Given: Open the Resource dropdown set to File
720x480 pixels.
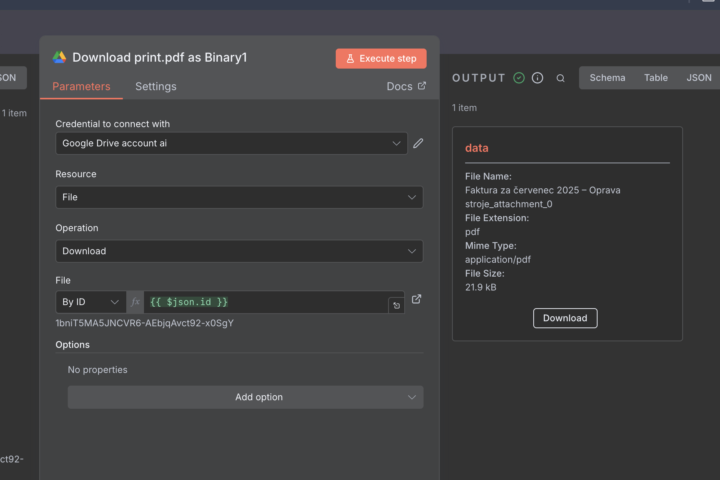Looking at the screenshot, I should 238,197.
